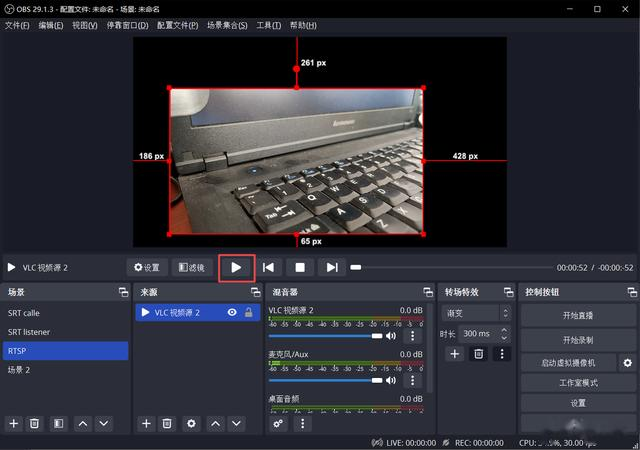Decrease transition duration with down stepper
Image resolution: width=640 pixels, height=450 pixels.
pos(504,338)
